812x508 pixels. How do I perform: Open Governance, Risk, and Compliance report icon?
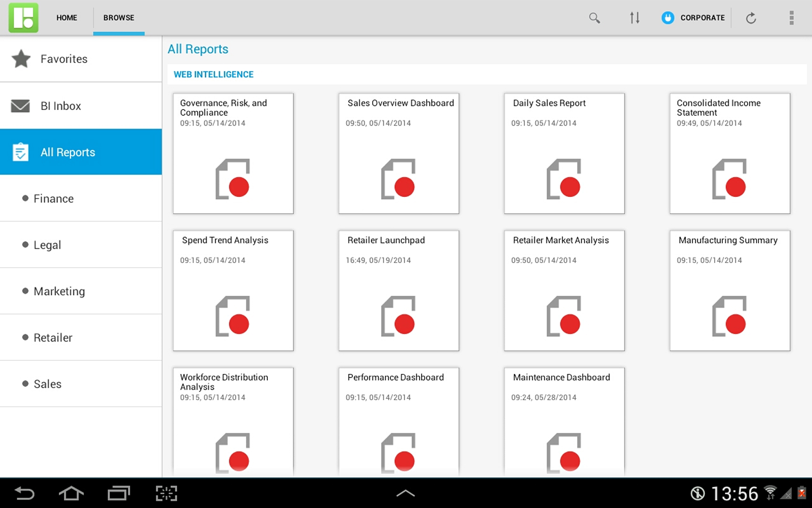tap(233, 179)
